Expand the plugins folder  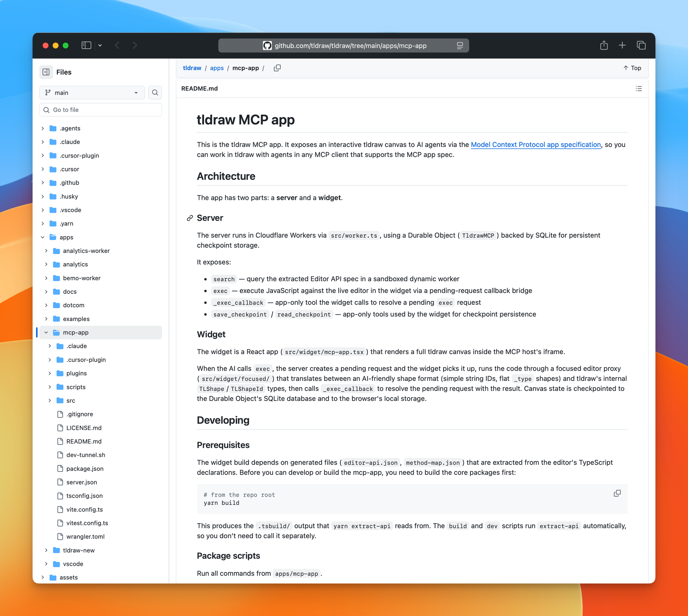[50, 373]
